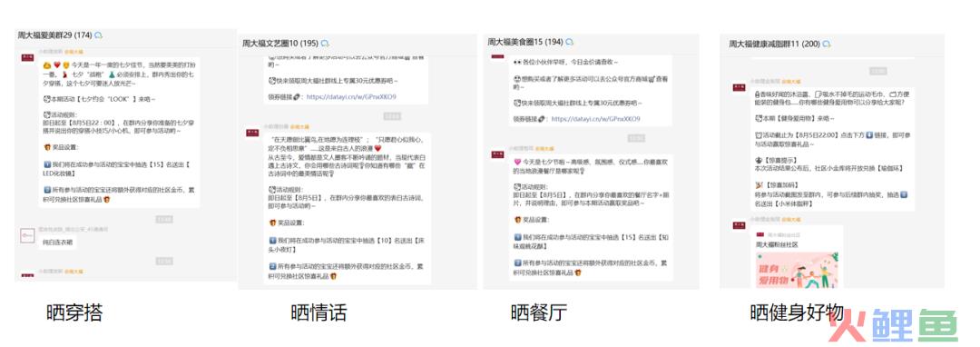The width and height of the screenshot is (980, 347).
Task: Click the line 本期【健身爱用物】来咯
Action: click(x=793, y=118)
